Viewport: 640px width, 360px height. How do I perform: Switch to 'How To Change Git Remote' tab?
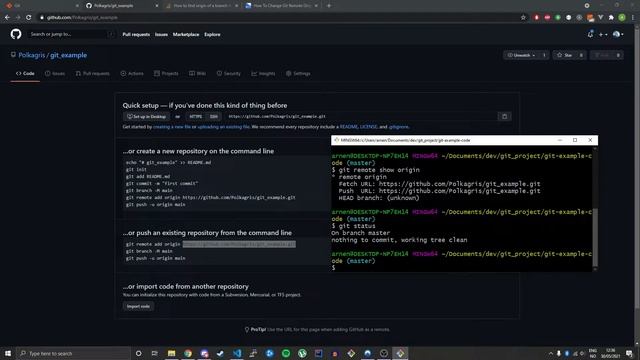[281, 6]
